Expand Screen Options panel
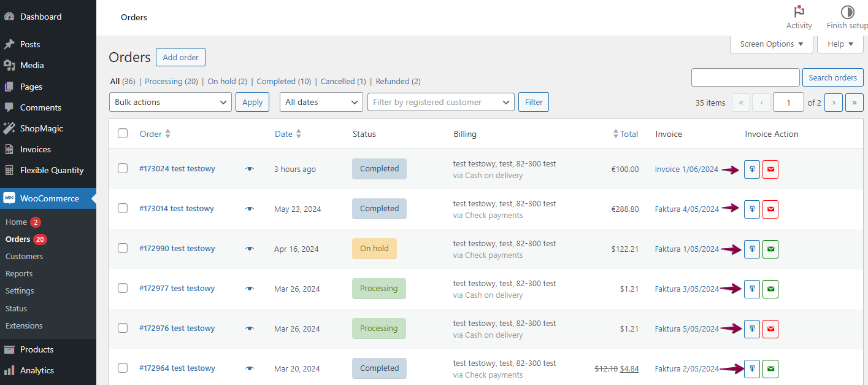Image resolution: width=868 pixels, height=385 pixels. point(771,44)
